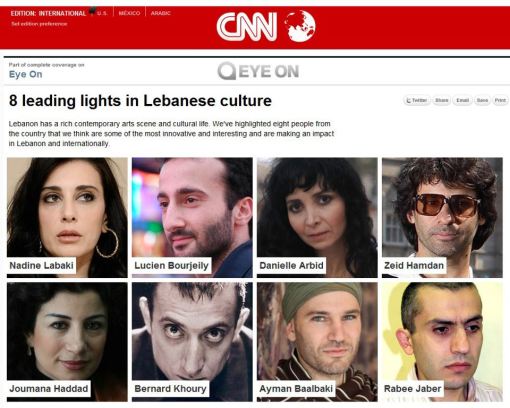The width and height of the screenshot is (510, 408).
Task: Open Nadine Labaki's photo tile
Action: [67, 217]
